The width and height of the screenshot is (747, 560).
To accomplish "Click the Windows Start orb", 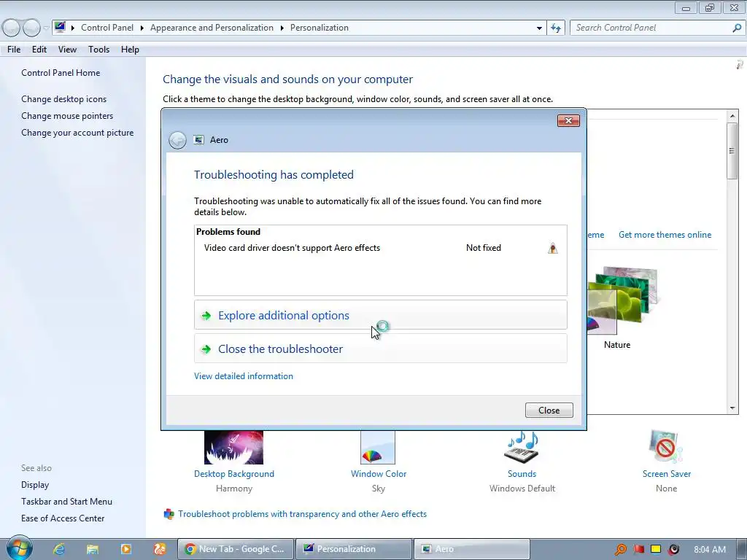I will click(19, 548).
